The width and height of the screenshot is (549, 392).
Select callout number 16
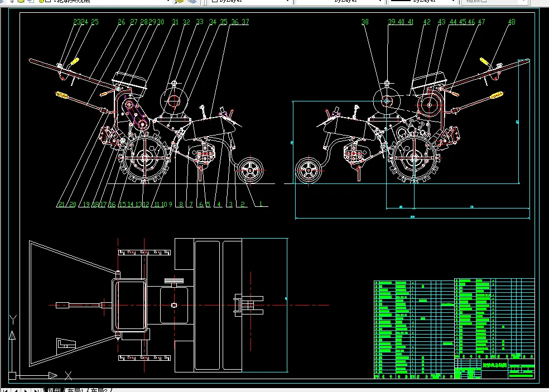tap(112, 205)
